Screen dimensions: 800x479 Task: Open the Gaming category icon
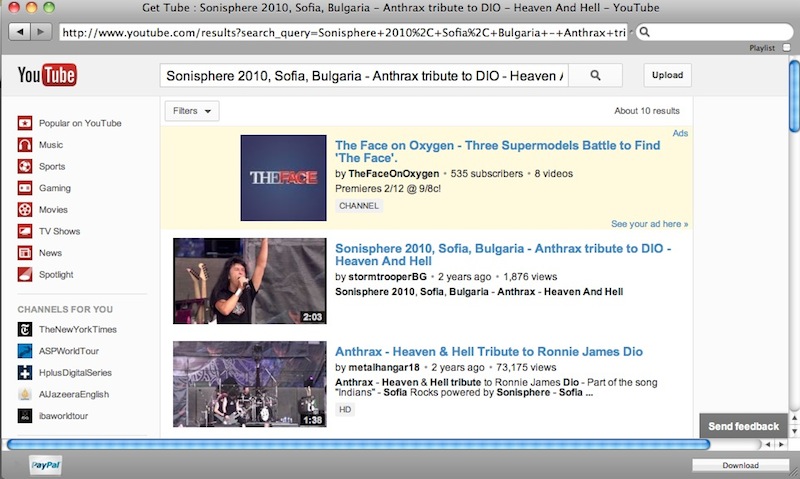coord(25,188)
